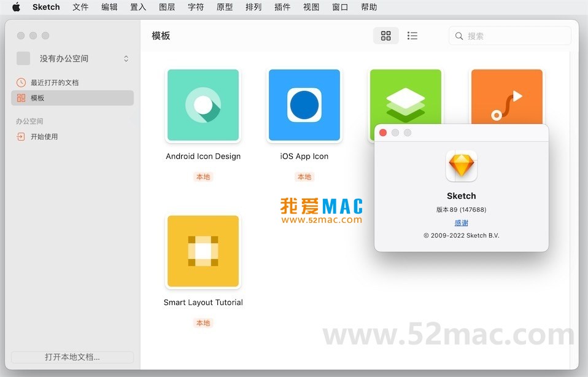Click the 打开本地文档 button
The width and height of the screenshot is (588, 377).
click(x=72, y=357)
